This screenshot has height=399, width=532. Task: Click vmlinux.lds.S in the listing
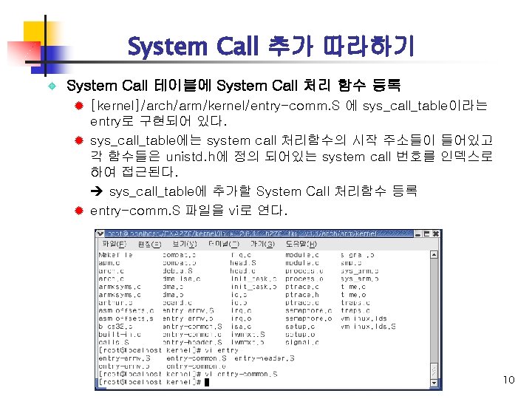tap(368, 327)
